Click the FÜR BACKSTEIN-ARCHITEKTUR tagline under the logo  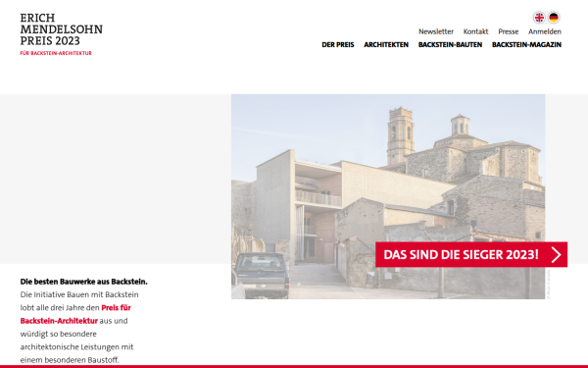coord(56,53)
